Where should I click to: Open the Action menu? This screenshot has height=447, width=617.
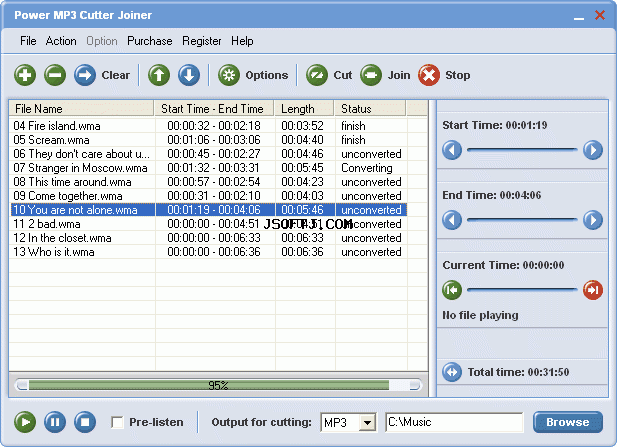point(61,41)
